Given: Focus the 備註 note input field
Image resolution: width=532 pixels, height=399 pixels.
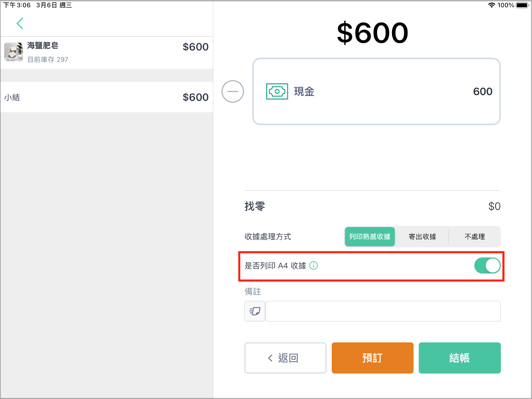Looking at the screenshot, I should click(x=383, y=311).
